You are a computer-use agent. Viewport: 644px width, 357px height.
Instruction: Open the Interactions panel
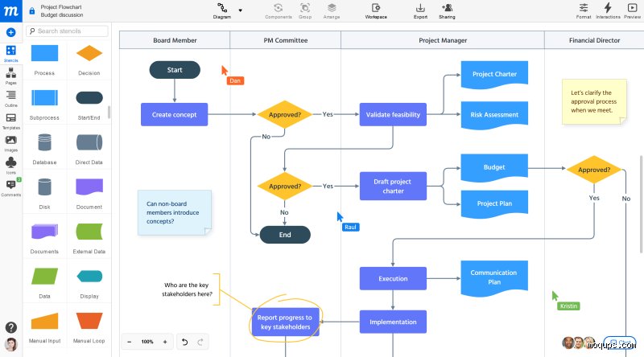coord(608,11)
